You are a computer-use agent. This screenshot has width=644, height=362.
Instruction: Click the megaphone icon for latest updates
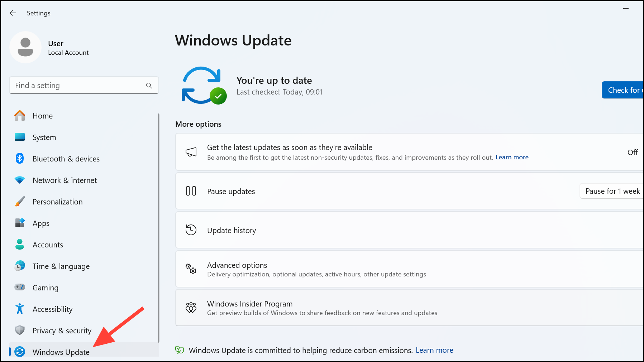[x=191, y=152]
